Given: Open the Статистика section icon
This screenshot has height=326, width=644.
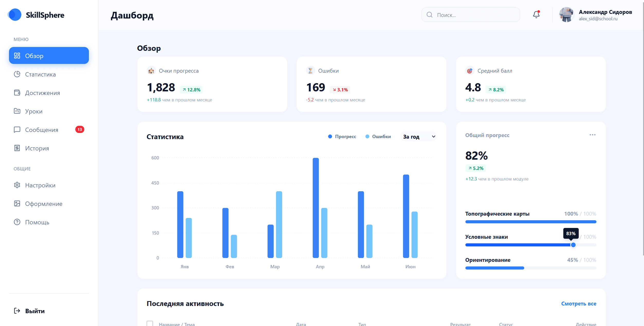Looking at the screenshot, I should (17, 74).
